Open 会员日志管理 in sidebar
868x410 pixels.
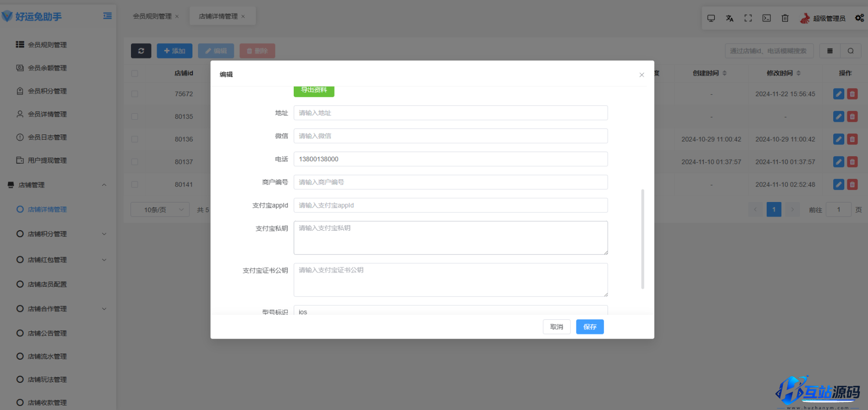(47, 138)
